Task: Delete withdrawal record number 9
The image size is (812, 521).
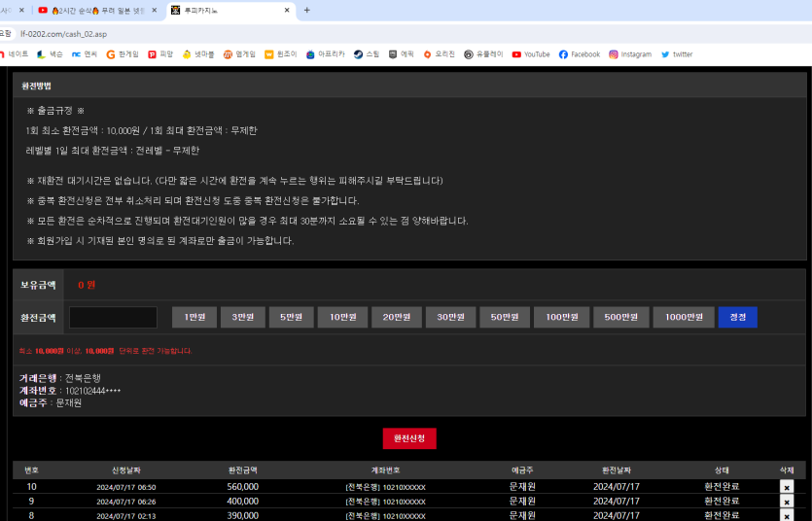Action: click(x=787, y=502)
